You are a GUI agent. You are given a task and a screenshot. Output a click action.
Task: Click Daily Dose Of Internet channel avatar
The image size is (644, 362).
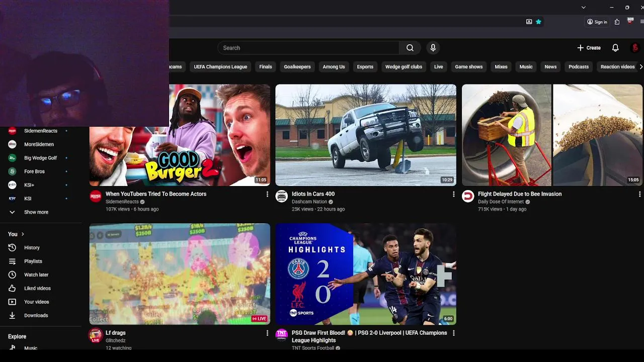tap(468, 196)
